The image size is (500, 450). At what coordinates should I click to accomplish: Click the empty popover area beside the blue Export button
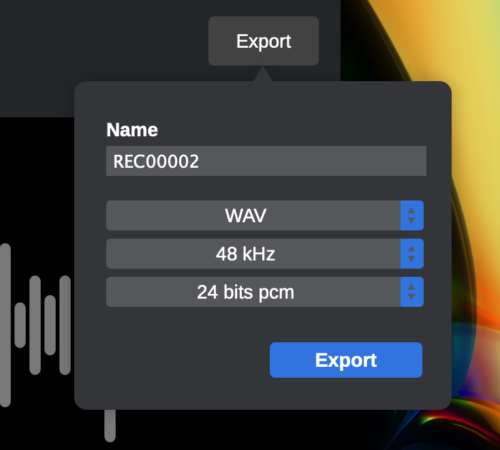173,360
